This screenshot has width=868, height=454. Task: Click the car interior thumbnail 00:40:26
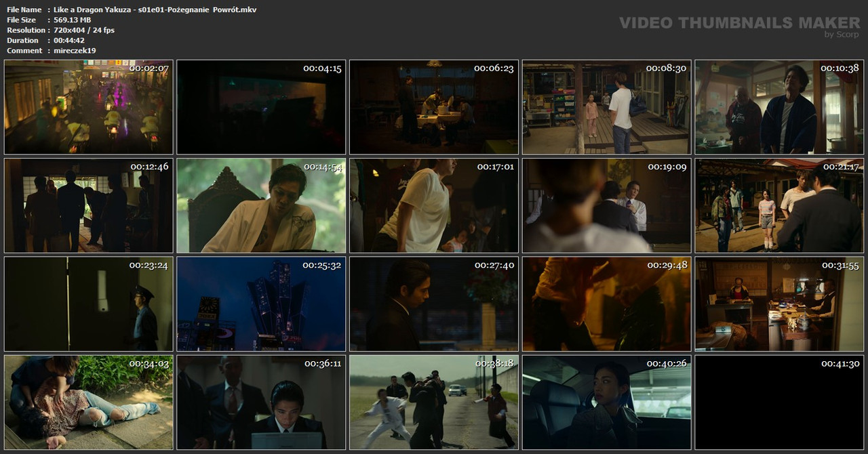(606, 403)
